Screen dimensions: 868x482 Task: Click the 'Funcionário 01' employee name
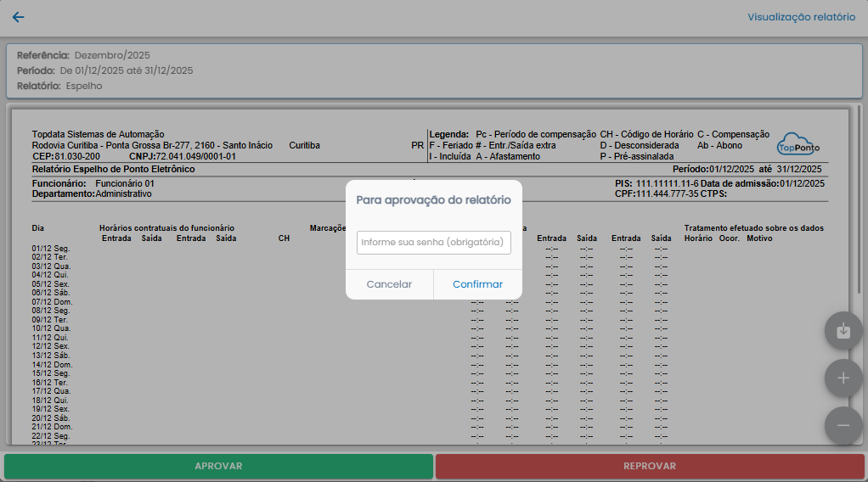coord(125,183)
